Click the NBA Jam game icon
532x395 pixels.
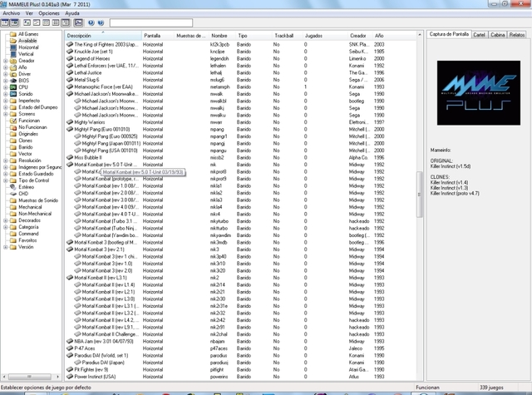point(70,341)
